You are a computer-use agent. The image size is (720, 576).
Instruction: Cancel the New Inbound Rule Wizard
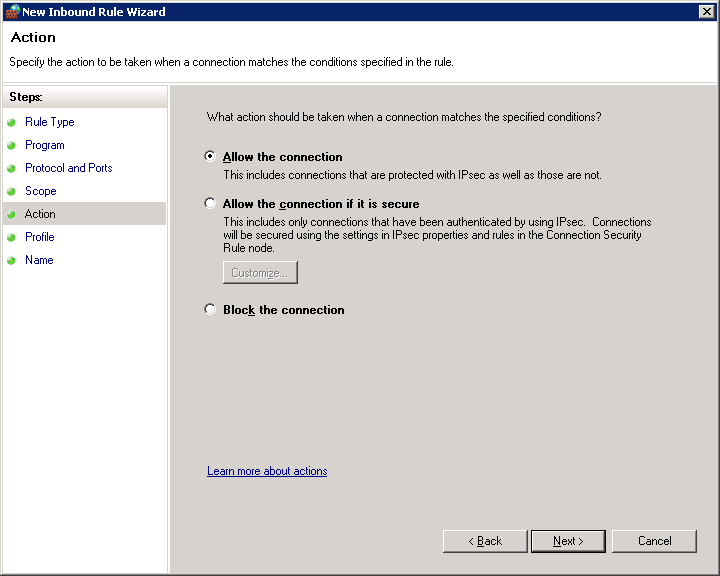[x=654, y=541]
